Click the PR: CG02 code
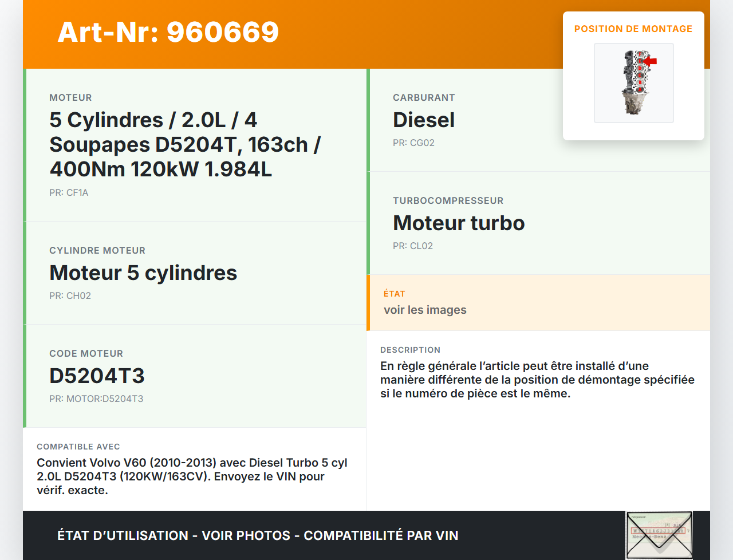 (413, 143)
